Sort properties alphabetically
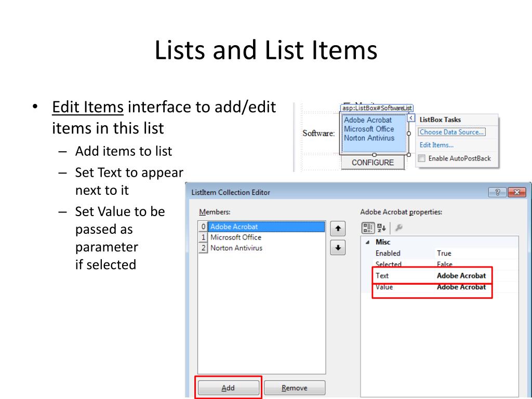The image size is (532, 399). 382,228
